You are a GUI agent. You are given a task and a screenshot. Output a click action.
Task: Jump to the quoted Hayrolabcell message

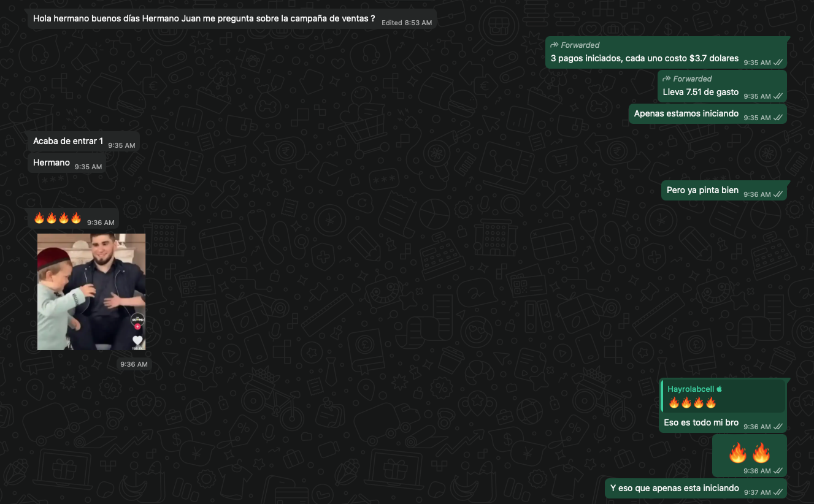click(x=723, y=396)
